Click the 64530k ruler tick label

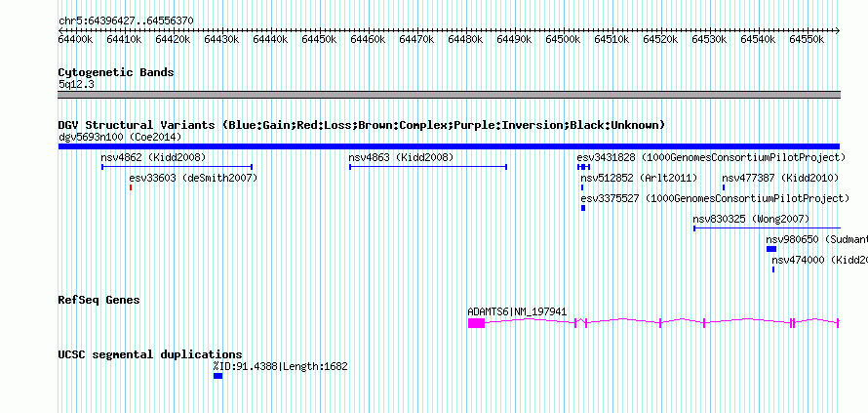point(709,39)
